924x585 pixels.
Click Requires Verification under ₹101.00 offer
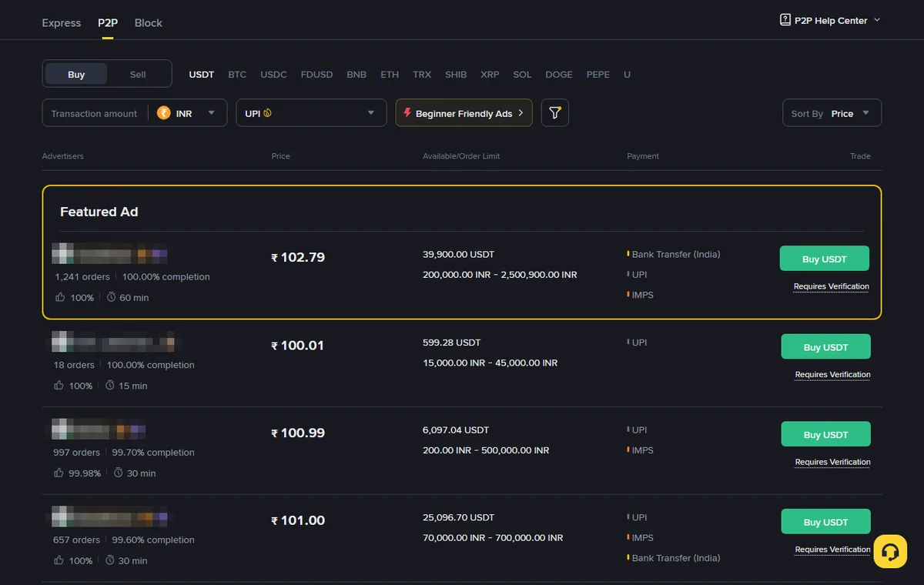click(x=833, y=550)
